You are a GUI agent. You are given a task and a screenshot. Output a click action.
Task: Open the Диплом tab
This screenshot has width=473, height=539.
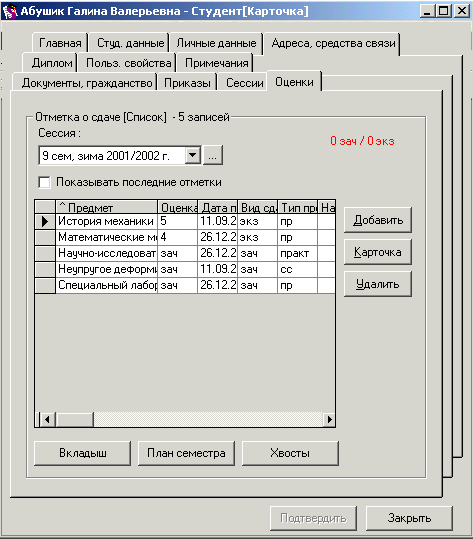coord(52,63)
